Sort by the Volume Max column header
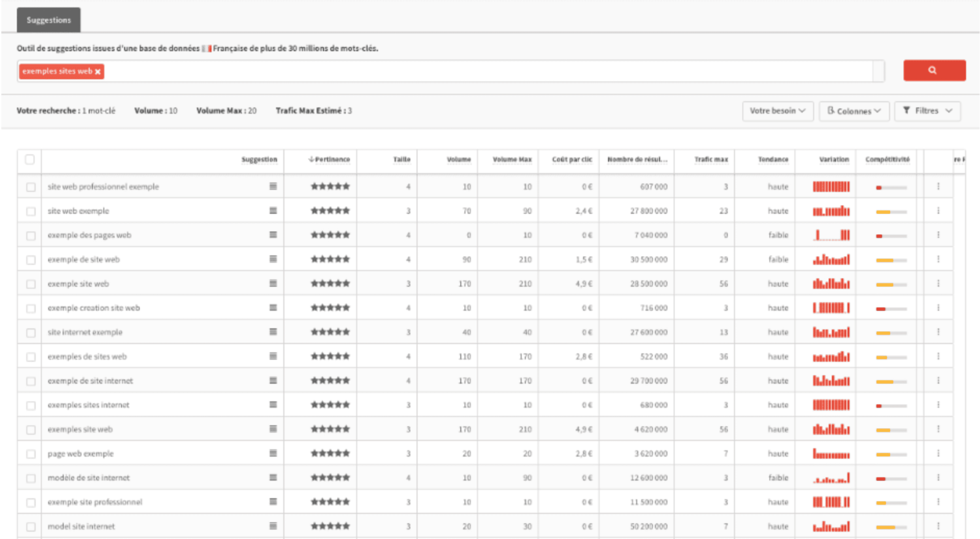The height and width of the screenshot is (539, 980). pyautogui.click(x=512, y=159)
